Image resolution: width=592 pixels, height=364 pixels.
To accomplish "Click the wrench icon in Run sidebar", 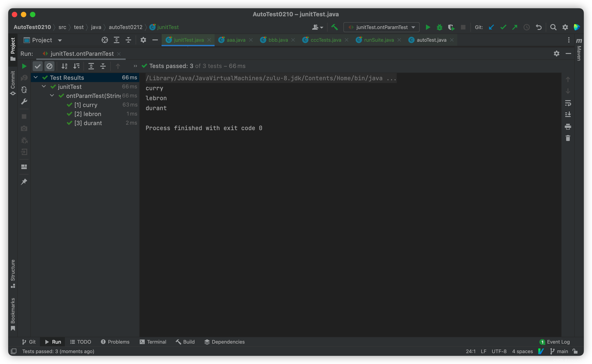I will pyautogui.click(x=24, y=102).
